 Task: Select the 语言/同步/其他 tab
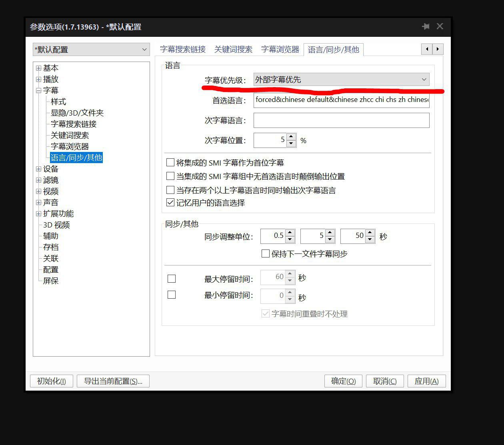pyautogui.click(x=334, y=50)
